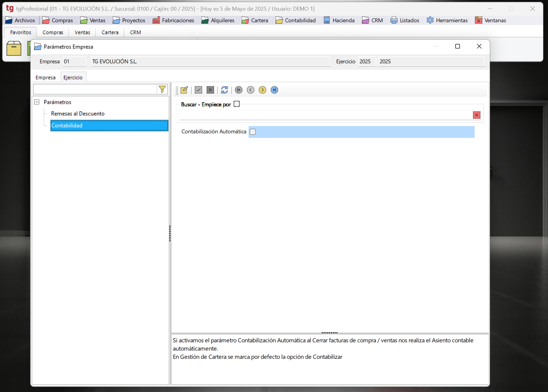Image resolution: width=548 pixels, height=392 pixels.
Task: Switch to the Ventas ribbon tab
Action: coord(82,32)
